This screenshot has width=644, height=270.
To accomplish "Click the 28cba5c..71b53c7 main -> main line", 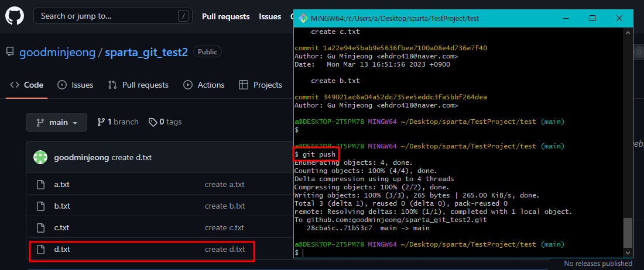I will click(x=368, y=228).
